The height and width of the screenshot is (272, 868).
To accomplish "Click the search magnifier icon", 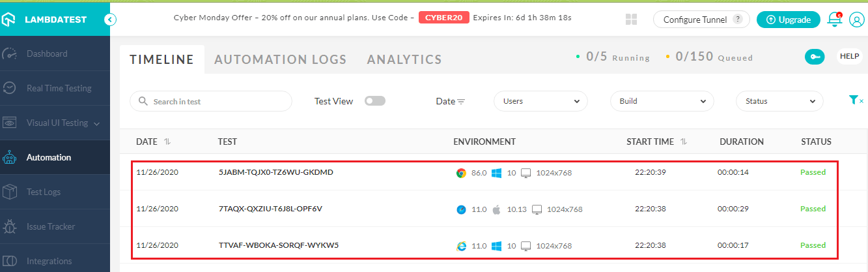I will 143,102.
